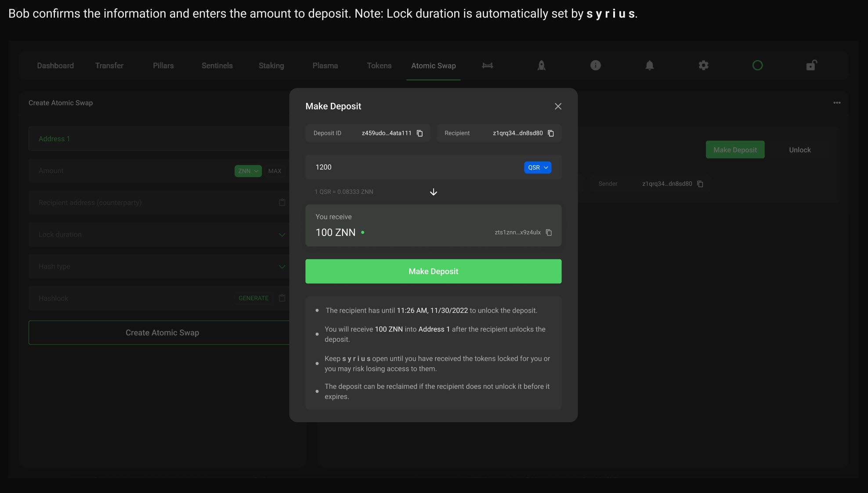Switch to the Plasma tab
The width and height of the screenshot is (868, 493).
(x=325, y=65)
